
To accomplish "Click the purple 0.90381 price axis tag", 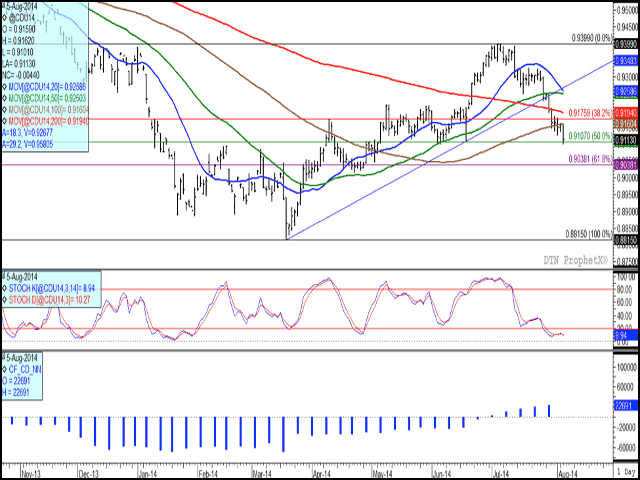I will coord(626,164).
